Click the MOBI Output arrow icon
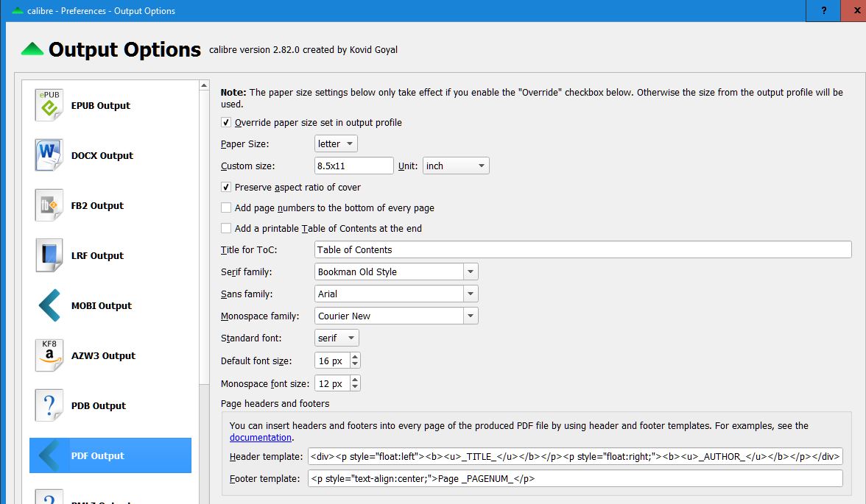The width and height of the screenshot is (866, 504). [x=49, y=305]
